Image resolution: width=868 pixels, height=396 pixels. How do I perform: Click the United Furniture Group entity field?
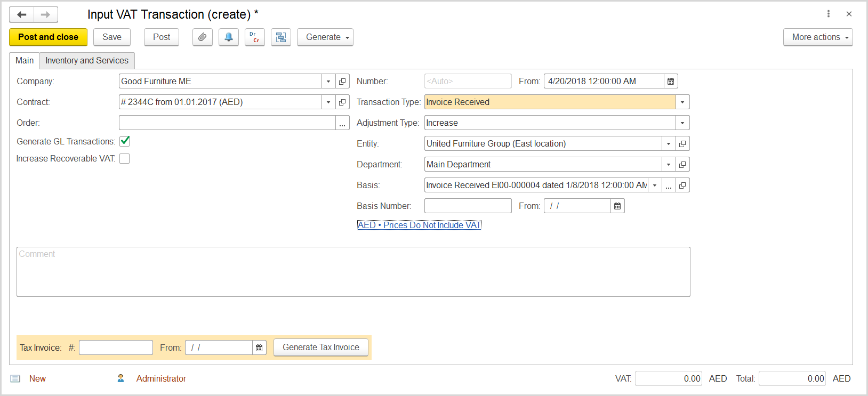click(x=543, y=144)
